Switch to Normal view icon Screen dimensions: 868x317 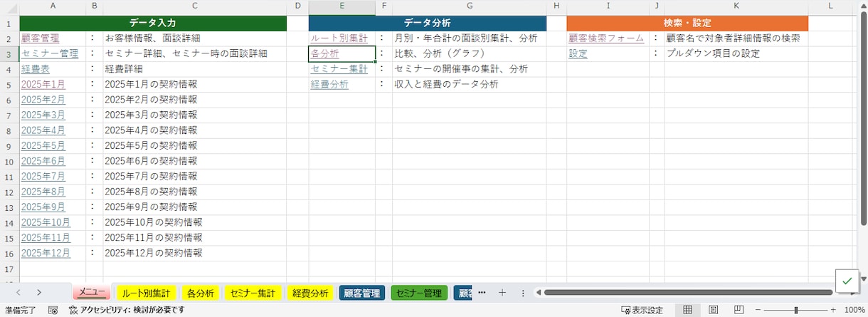tap(687, 310)
